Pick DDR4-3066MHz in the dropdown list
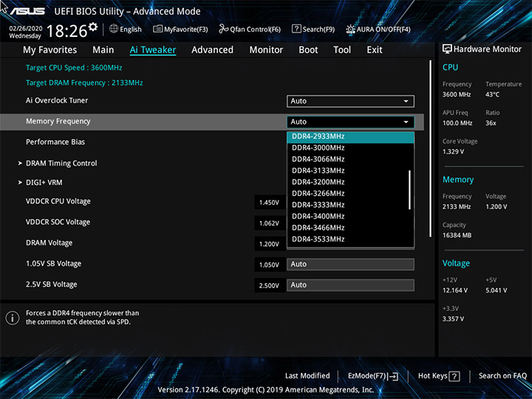 (x=350, y=160)
